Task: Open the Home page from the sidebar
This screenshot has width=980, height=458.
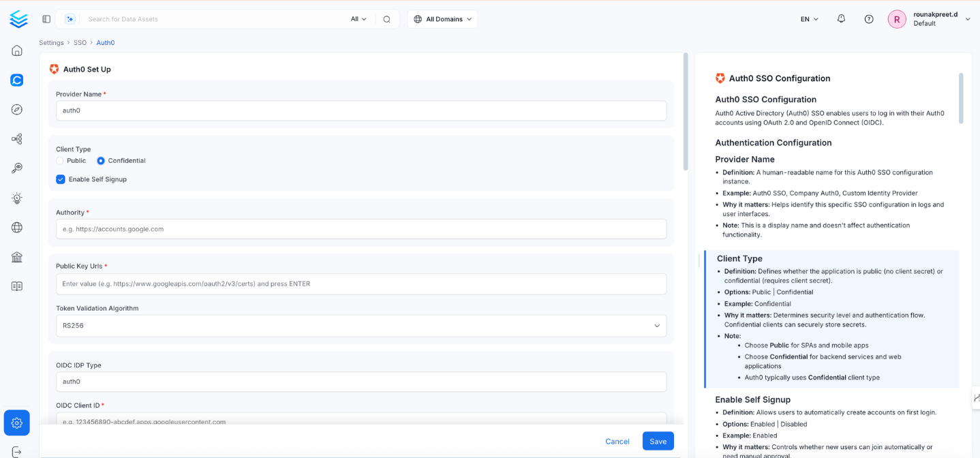Action: click(x=16, y=50)
